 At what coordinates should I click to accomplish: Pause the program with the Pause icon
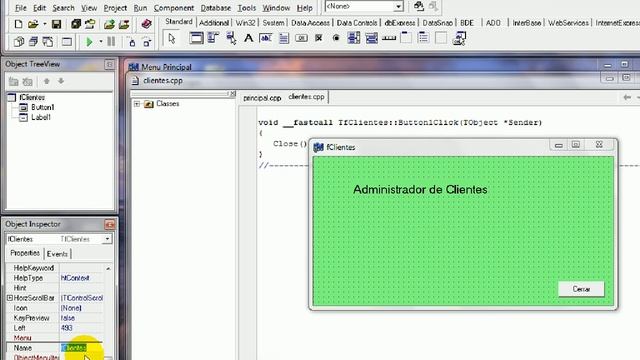click(111, 41)
